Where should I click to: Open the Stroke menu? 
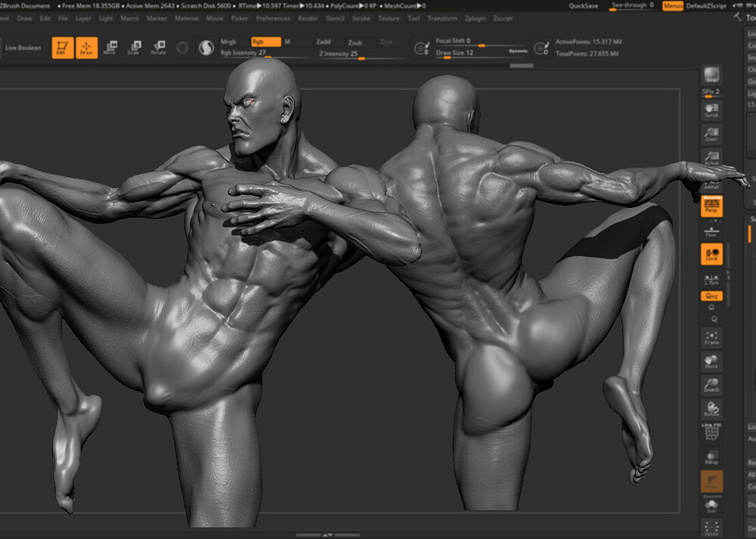coord(361,18)
